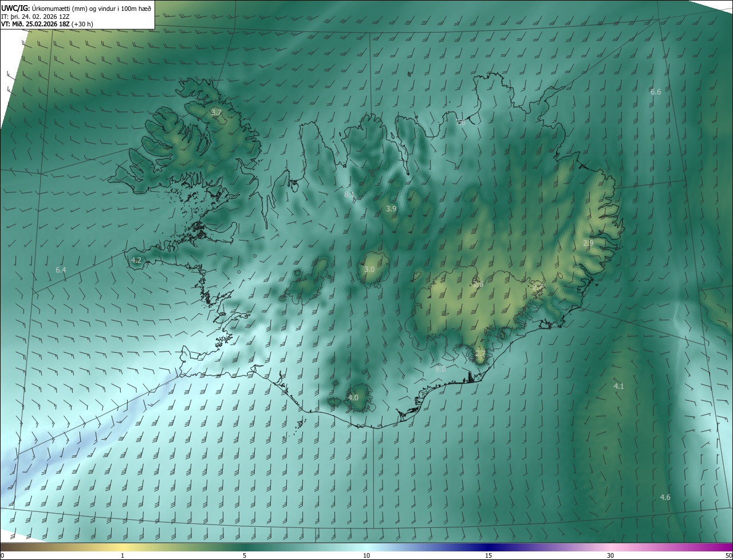
Task: Click the precipitation color scale gradient bar
Action: (366, 547)
